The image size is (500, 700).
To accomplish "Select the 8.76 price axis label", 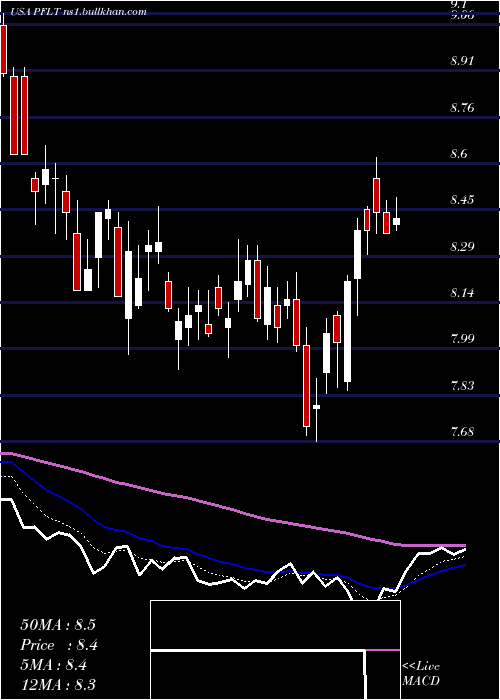I will tap(462, 108).
